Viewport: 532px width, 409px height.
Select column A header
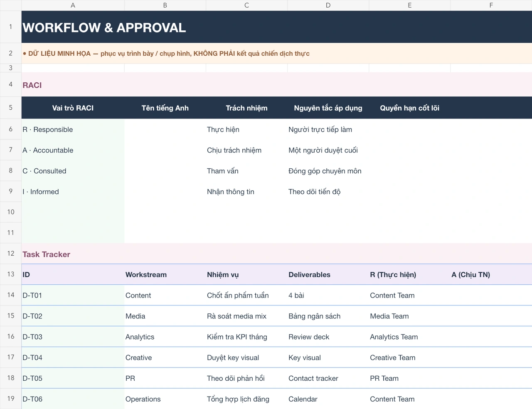point(73,5)
